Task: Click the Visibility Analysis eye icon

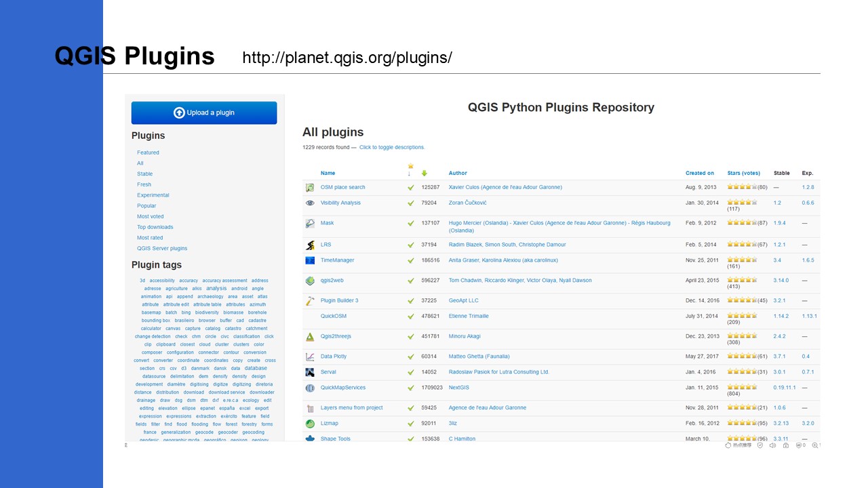Action: pyautogui.click(x=310, y=203)
